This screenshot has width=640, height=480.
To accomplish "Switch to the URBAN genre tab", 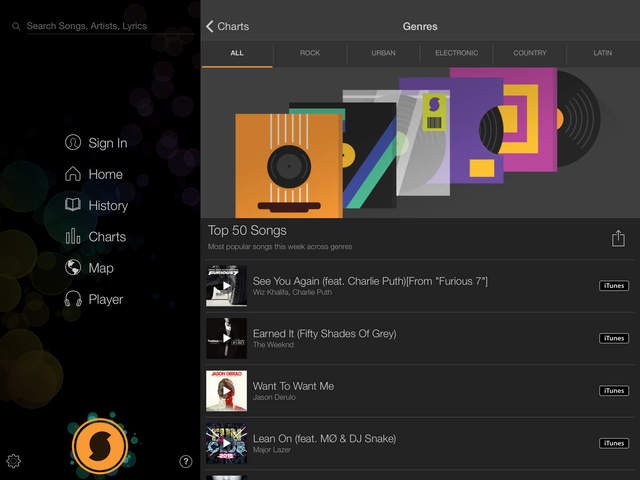I will click(383, 53).
